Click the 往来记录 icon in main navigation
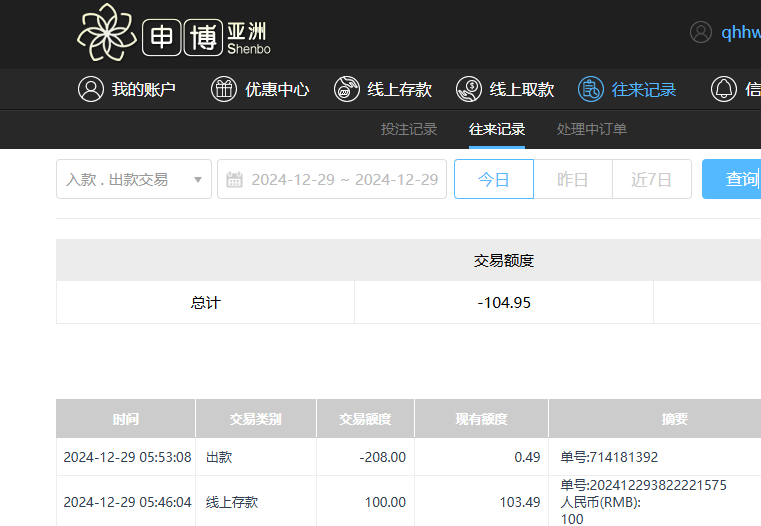Viewport: 761px width, 526px height. (591, 89)
